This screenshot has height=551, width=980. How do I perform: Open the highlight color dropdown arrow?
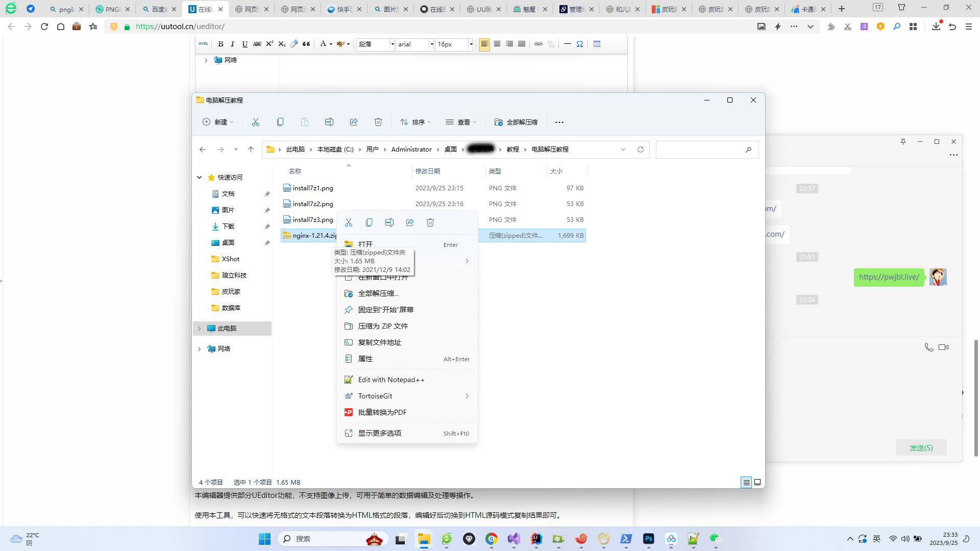(348, 44)
